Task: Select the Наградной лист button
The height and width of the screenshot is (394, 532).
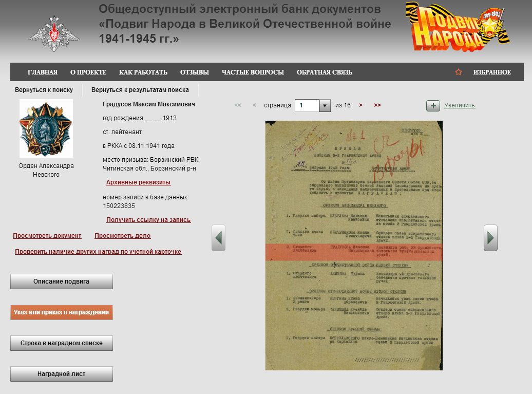Action: click(x=62, y=374)
